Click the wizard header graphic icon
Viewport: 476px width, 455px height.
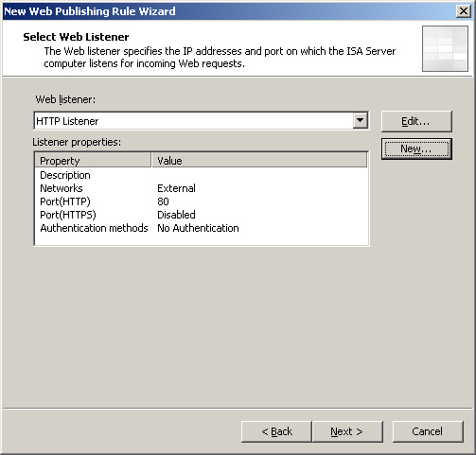coord(445,48)
